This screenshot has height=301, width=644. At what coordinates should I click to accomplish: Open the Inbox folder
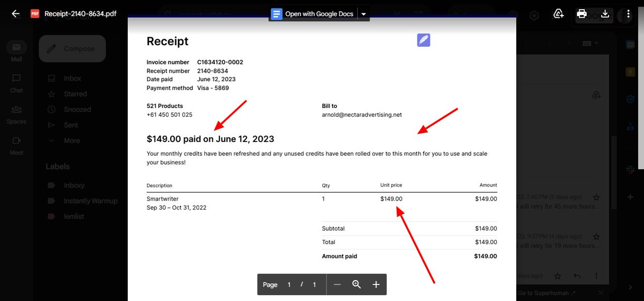pyautogui.click(x=72, y=78)
